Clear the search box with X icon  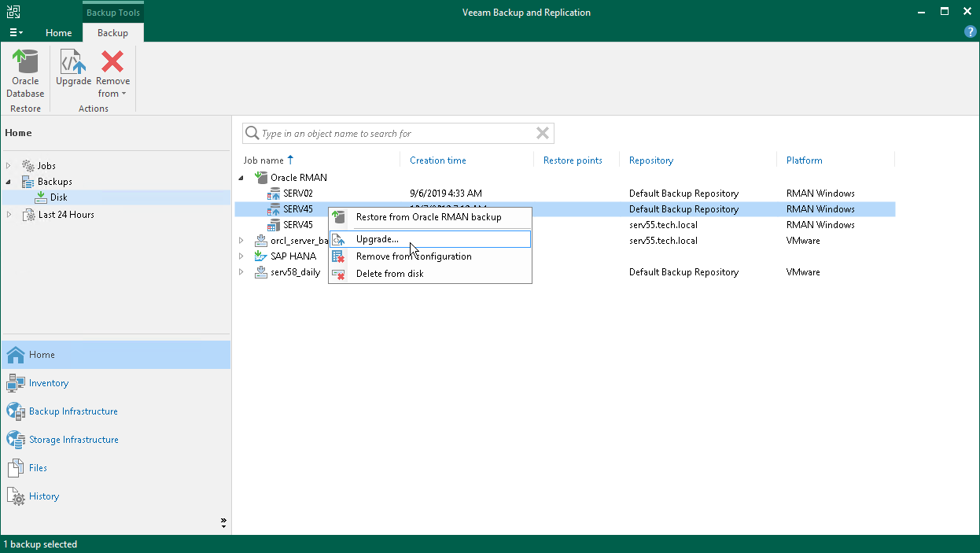click(542, 134)
